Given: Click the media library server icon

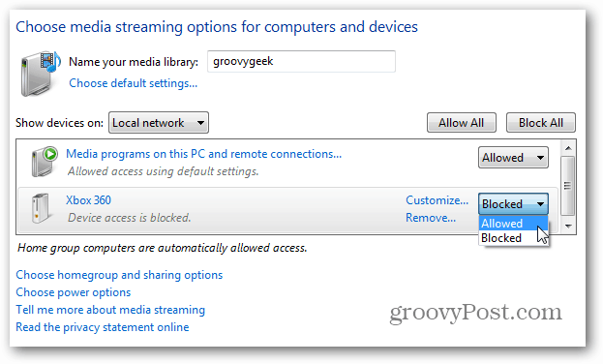Looking at the screenshot, I should click(41, 74).
